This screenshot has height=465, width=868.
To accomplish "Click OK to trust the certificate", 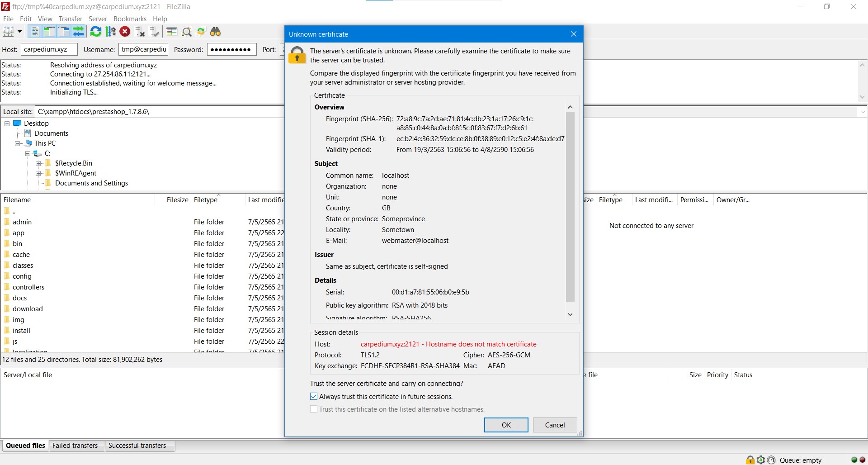I will (506, 425).
